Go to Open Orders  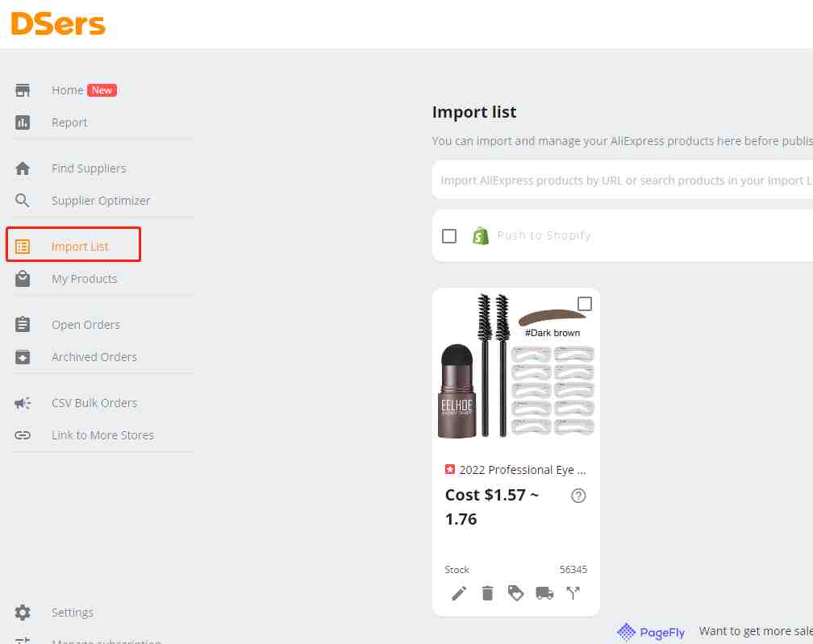tap(85, 325)
